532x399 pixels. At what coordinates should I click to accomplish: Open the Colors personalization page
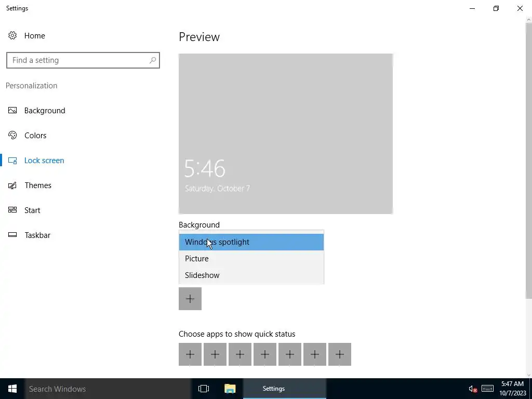point(27,136)
